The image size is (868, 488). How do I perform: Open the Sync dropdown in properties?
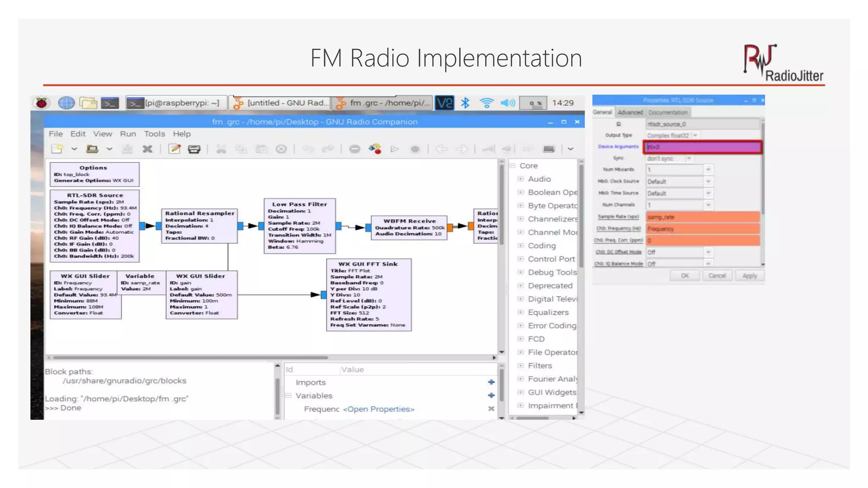pyautogui.click(x=689, y=158)
